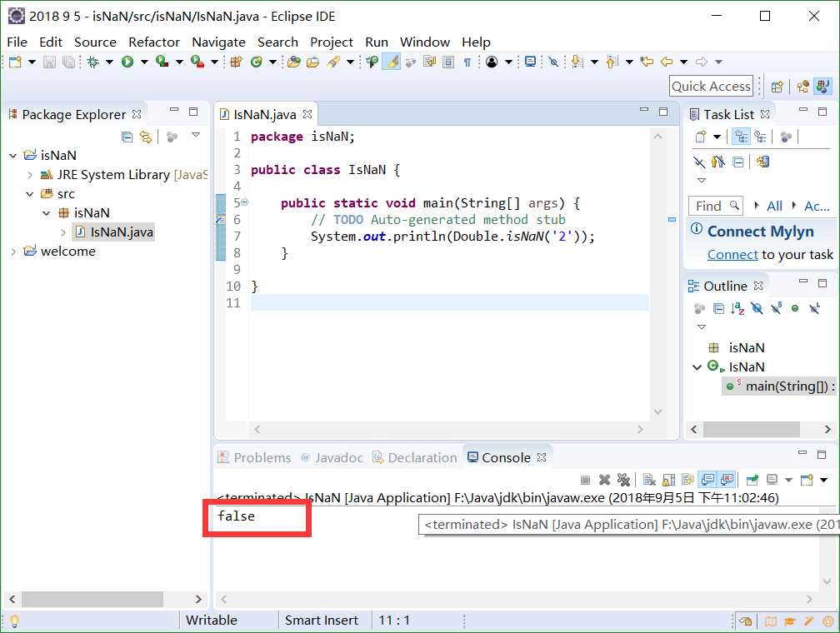This screenshot has width=840, height=633.
Task: Toggle Scroll Lock in Console toolbar
Action: 669,480
